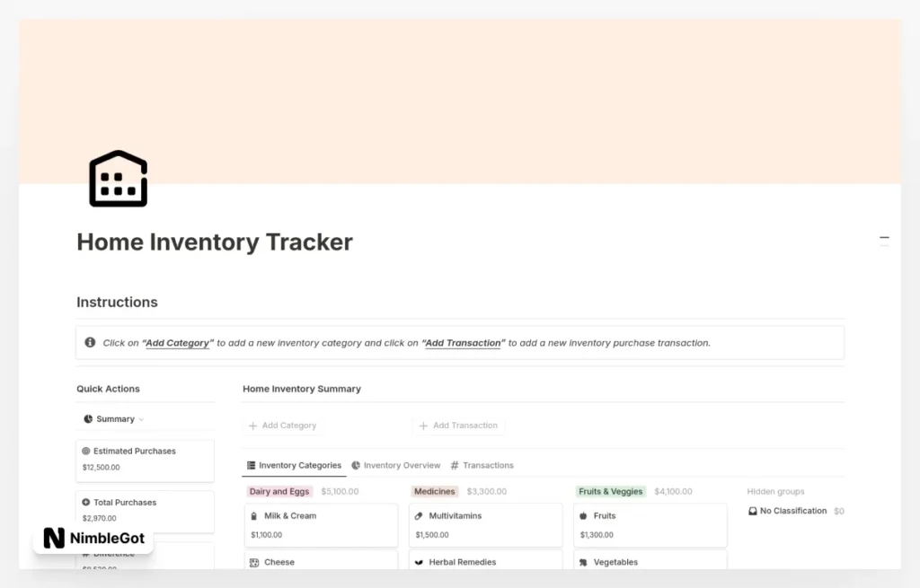Click the Instructions heading
The height and width of the screenshot is (588, 920).
118,302
